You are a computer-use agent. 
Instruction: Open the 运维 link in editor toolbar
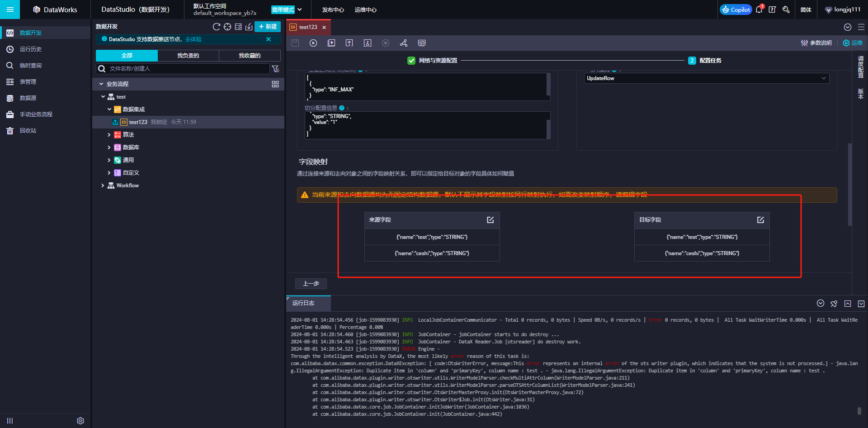[x=853, y=43]
